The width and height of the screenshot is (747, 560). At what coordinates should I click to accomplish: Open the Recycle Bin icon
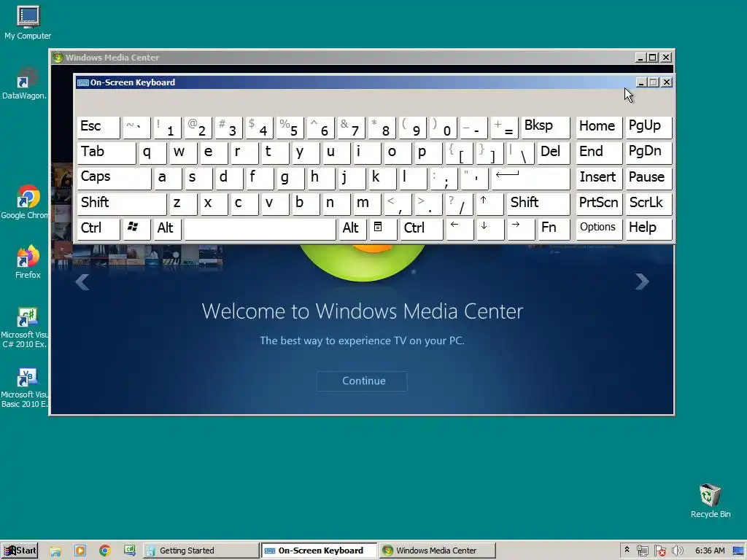click(x=710, y=500)
